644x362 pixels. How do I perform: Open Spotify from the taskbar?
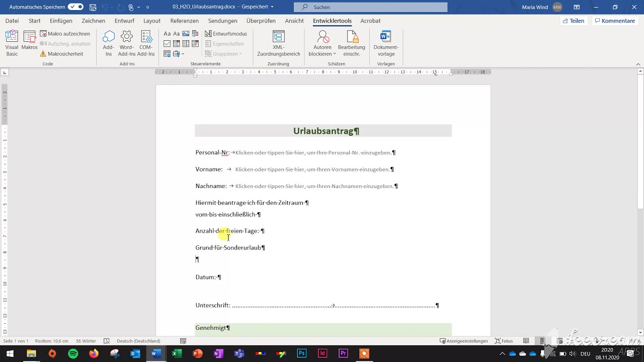73,353
